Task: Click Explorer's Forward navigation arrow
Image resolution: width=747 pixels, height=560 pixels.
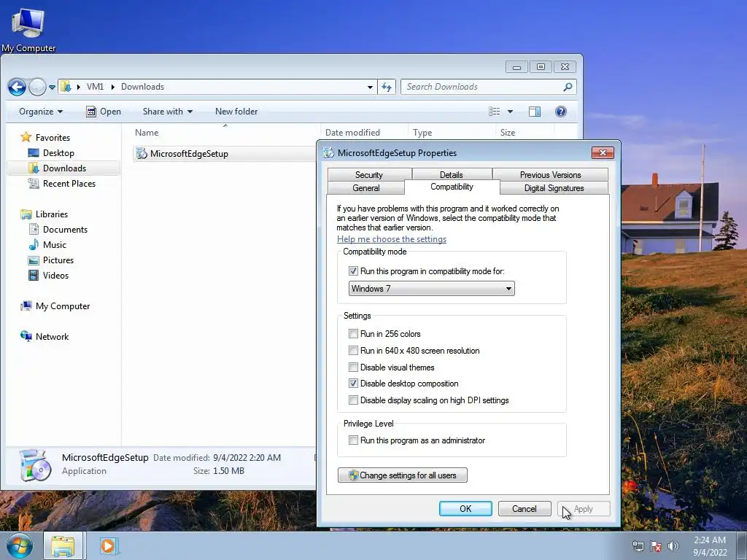Action: [37, 87]
